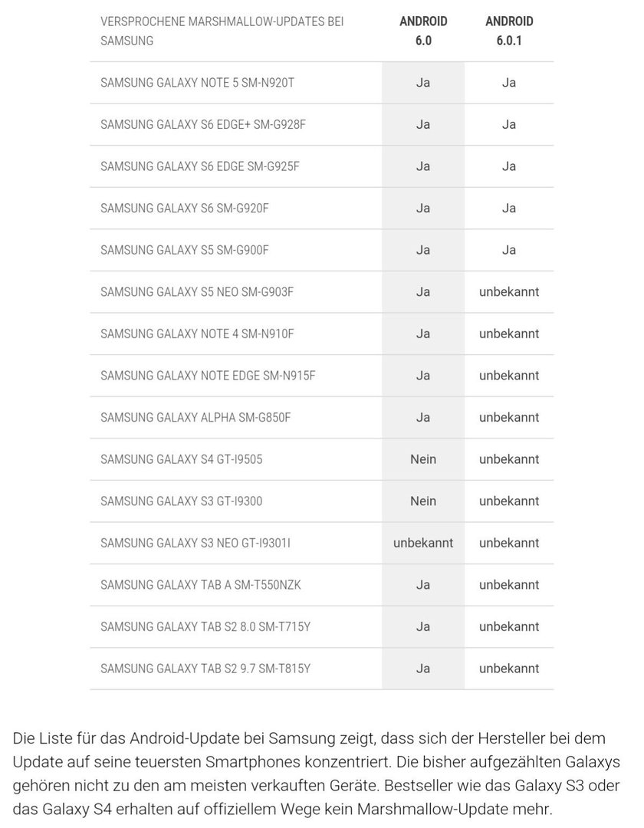
Task: Click the Nein cell for Galaxy S4 GT-I9505
Action: coord(423,459)
